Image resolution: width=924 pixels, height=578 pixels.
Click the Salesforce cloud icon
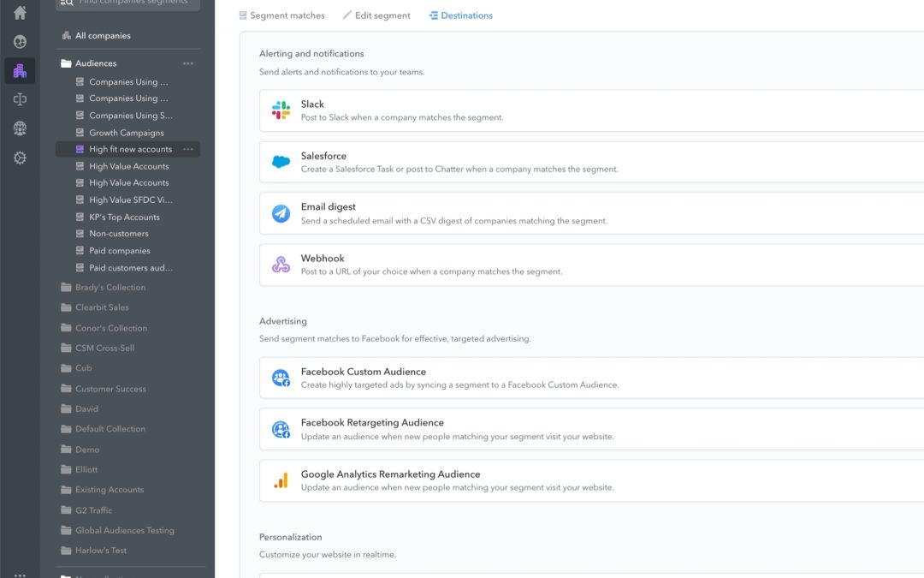tap(281, 162)
